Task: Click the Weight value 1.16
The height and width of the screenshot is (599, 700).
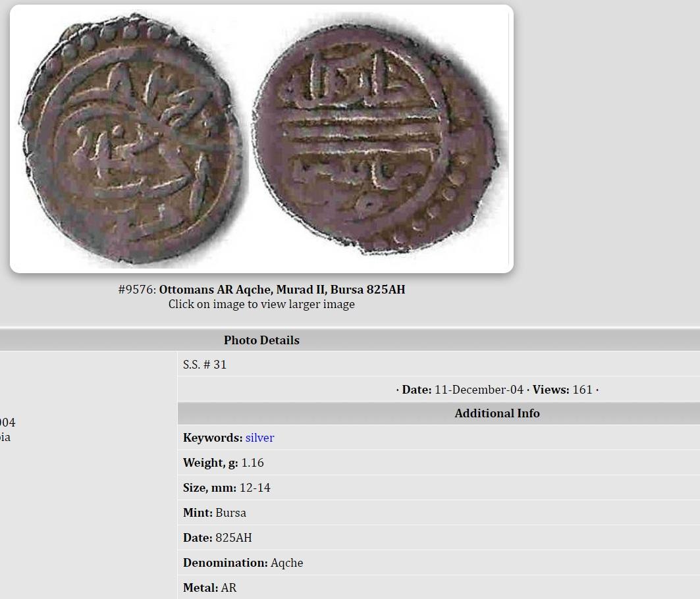Action: [x=252, y=463]
